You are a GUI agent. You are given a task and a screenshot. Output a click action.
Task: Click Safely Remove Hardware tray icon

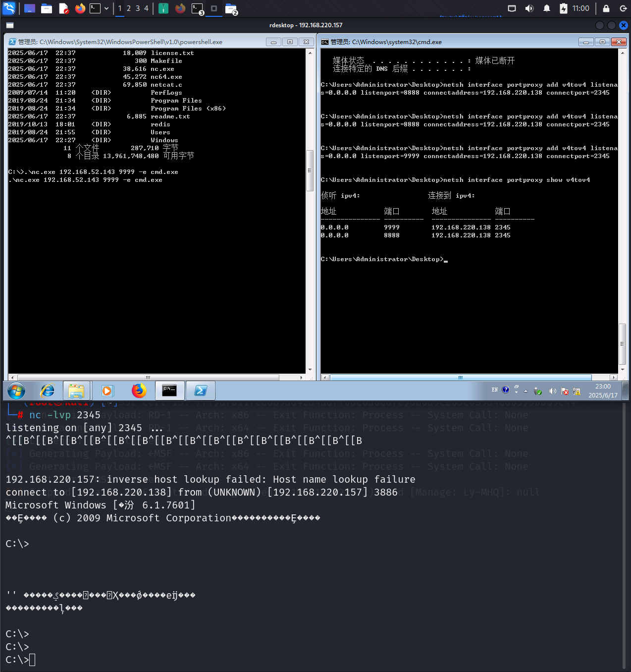point(538,392)
